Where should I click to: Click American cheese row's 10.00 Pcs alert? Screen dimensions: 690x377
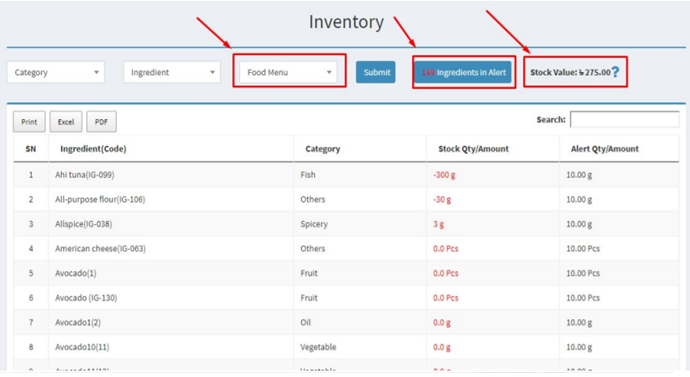pos(583,249)
